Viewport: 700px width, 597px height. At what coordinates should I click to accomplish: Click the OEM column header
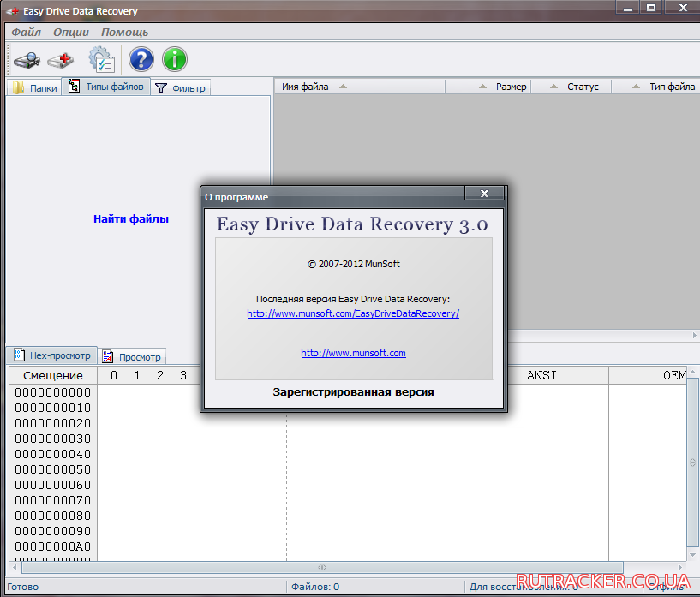[648, 376]
